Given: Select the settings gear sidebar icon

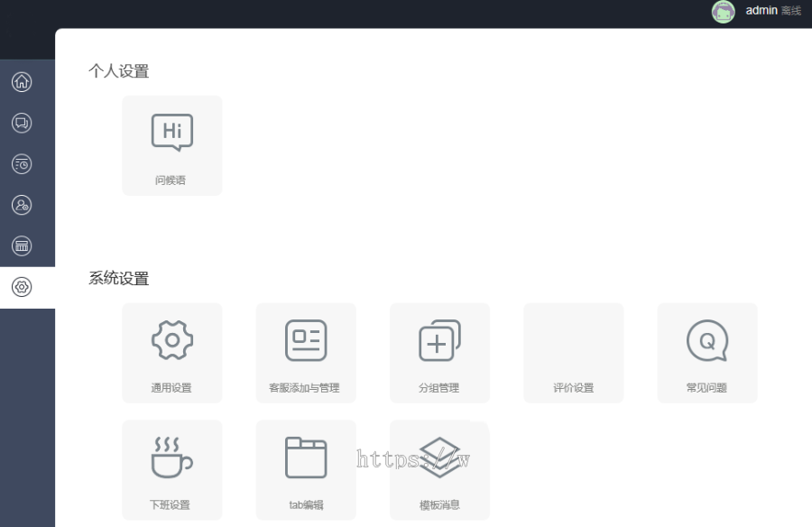Looking at the screenshot, I should click(x=22, y=287).
